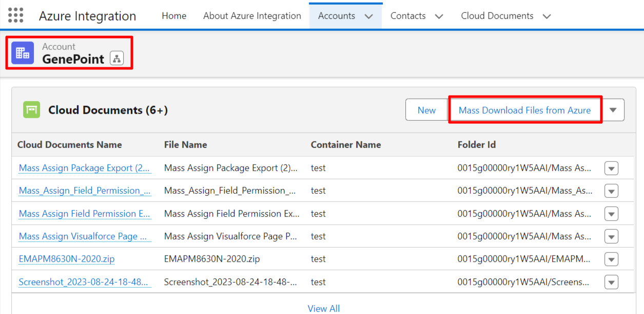Open more actions dropdown beside Mass Download

click(613, 110)
